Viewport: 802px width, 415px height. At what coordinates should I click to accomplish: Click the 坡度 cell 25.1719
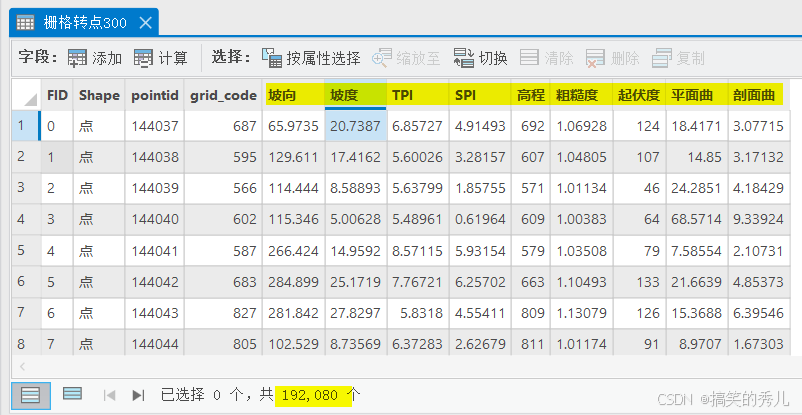coord(356,282)
